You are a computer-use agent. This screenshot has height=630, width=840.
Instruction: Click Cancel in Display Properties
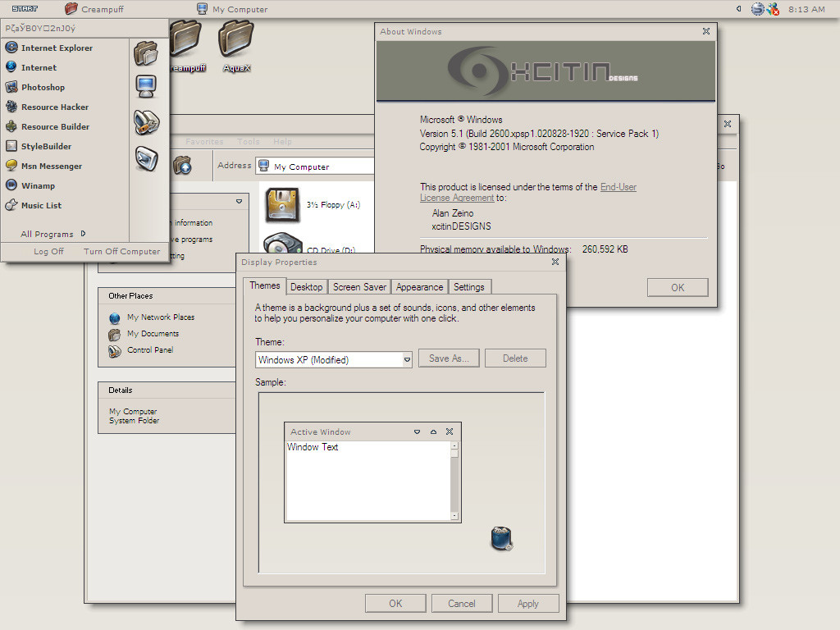[x=462, y=603]
